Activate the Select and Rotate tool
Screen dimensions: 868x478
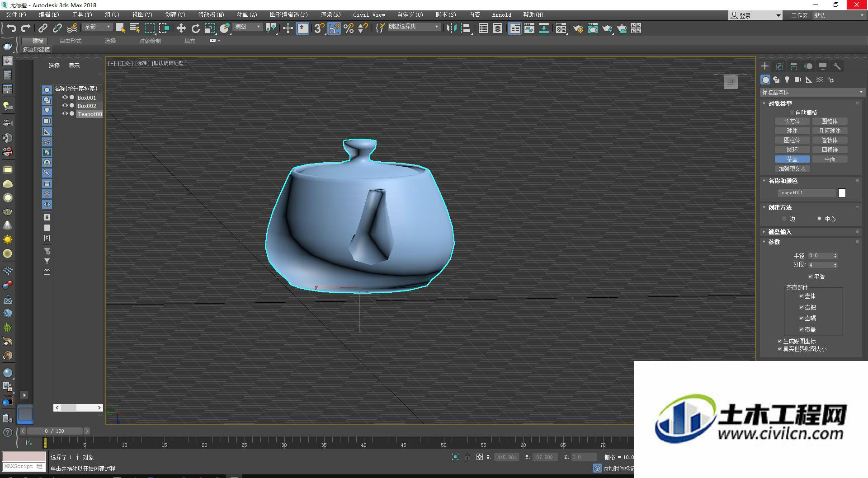[195, 28]
